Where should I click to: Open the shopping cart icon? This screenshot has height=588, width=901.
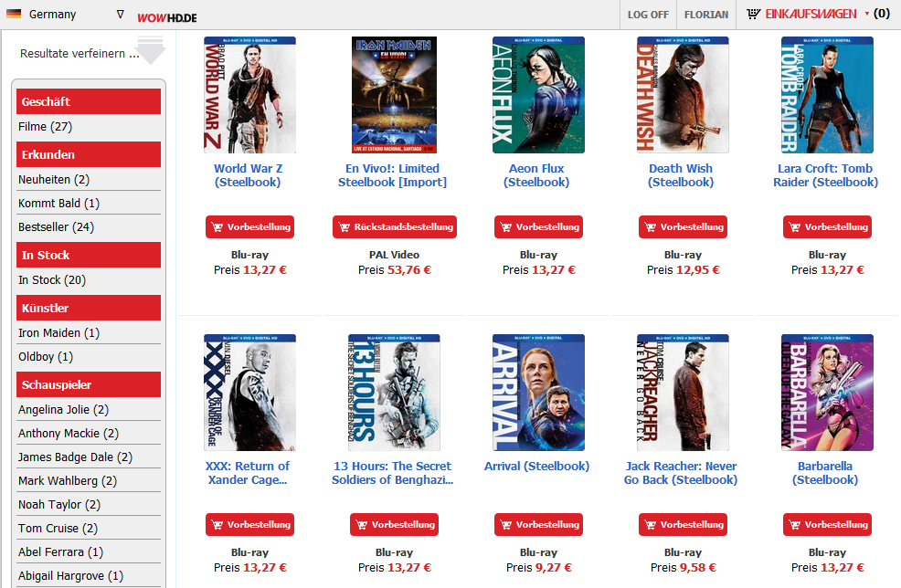pyautogui.click(x=753, y=14)
